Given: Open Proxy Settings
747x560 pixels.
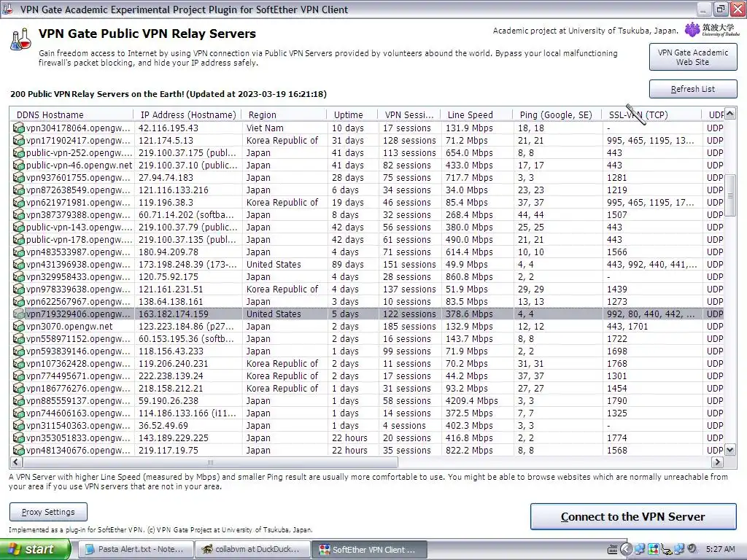Looking at the screenshot, I should click(x=48, y=512).
